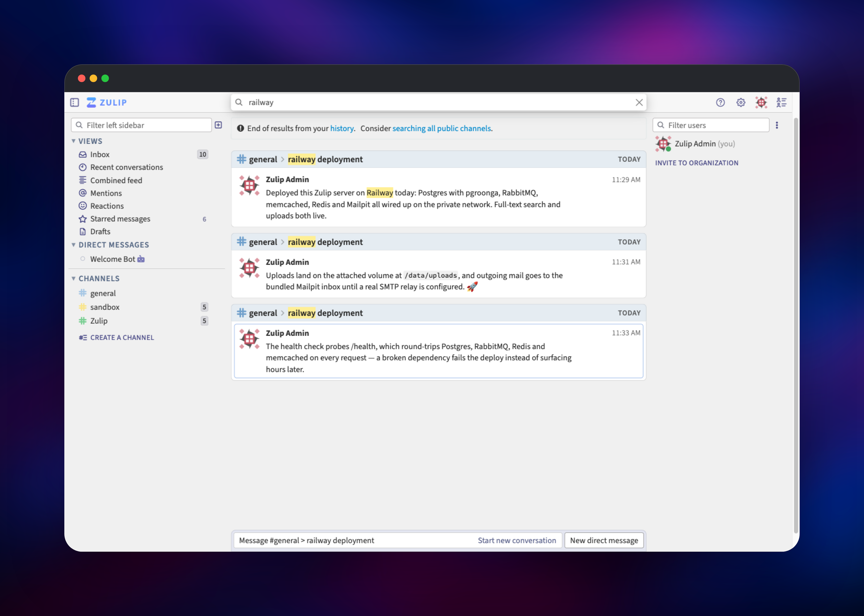Click the bot icon beside Welcome Bot

point(141,259)
